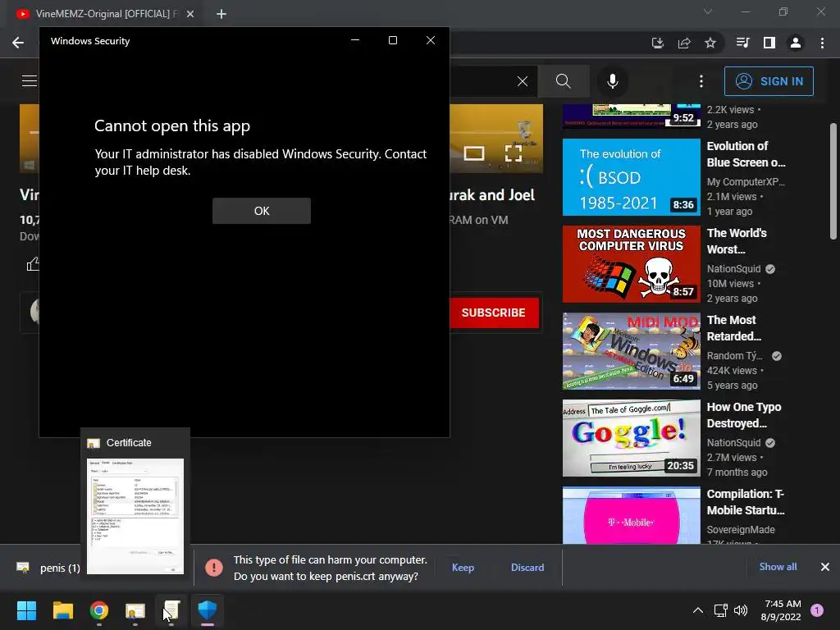Click title 'The World's Worst...'
The image size is (840, 630).
click(x=737, y=241)
